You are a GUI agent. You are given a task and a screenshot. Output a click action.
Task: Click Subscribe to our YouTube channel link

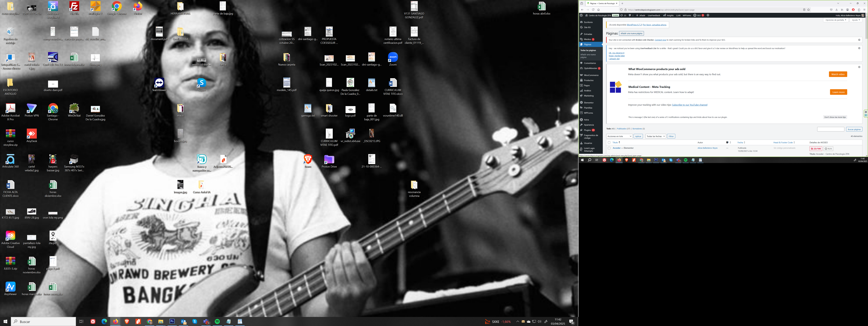(x=689, y=105)
